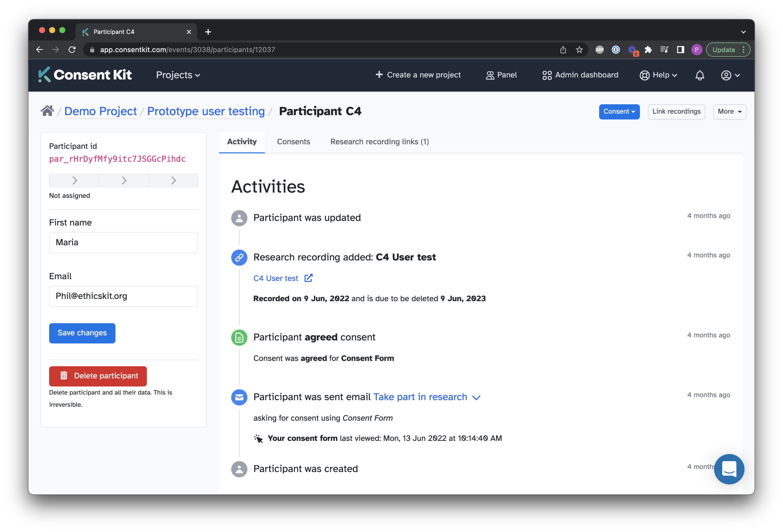Open the blue Consent dropdown button
Viewport: 783px width, 532px height.
point(619,111)
